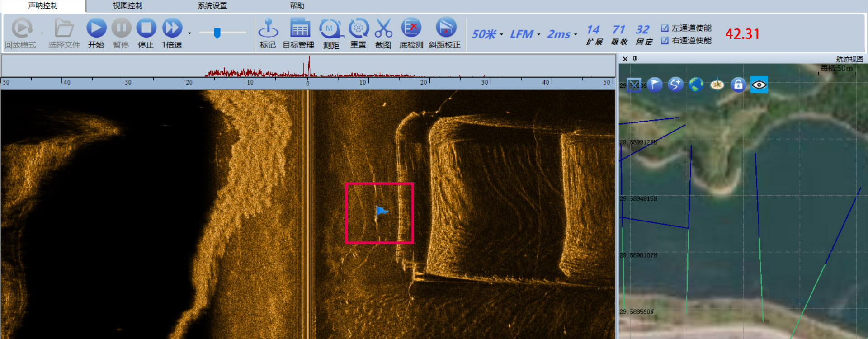The width and height of the screenshot is (868, 339).
Task: Click the add route icon on map
Action: pos(675,84)
